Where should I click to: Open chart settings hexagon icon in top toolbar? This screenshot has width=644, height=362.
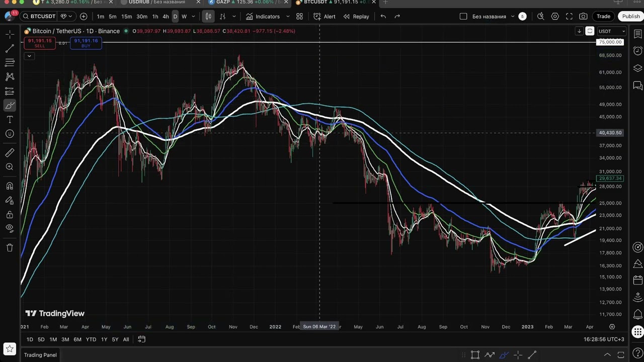click(x=555, y=17)
